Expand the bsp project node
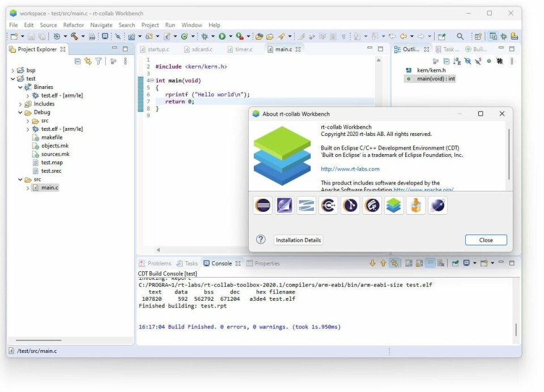The width and height of the screenshot is (544, 392). tap(13, 70)
